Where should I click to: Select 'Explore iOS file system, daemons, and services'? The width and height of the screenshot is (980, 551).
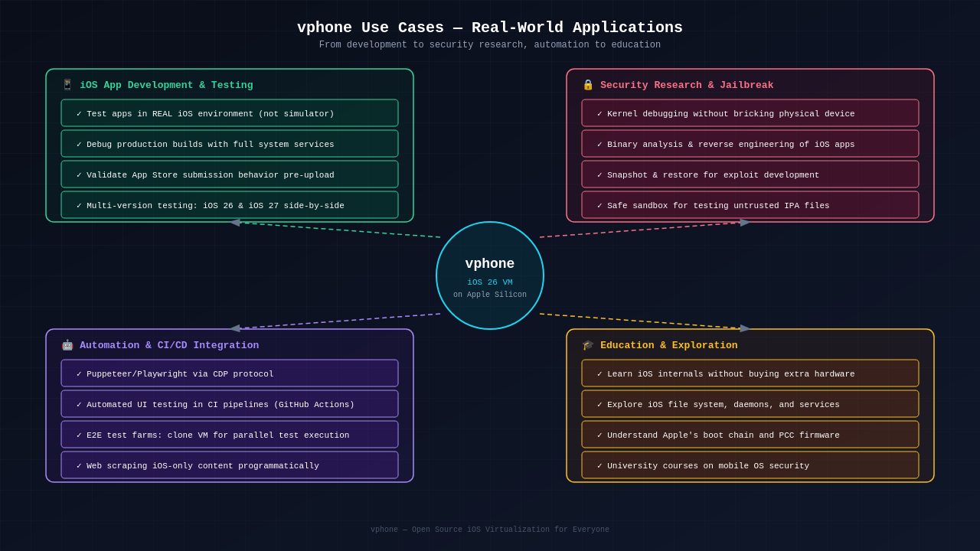[x=750, y=404]
